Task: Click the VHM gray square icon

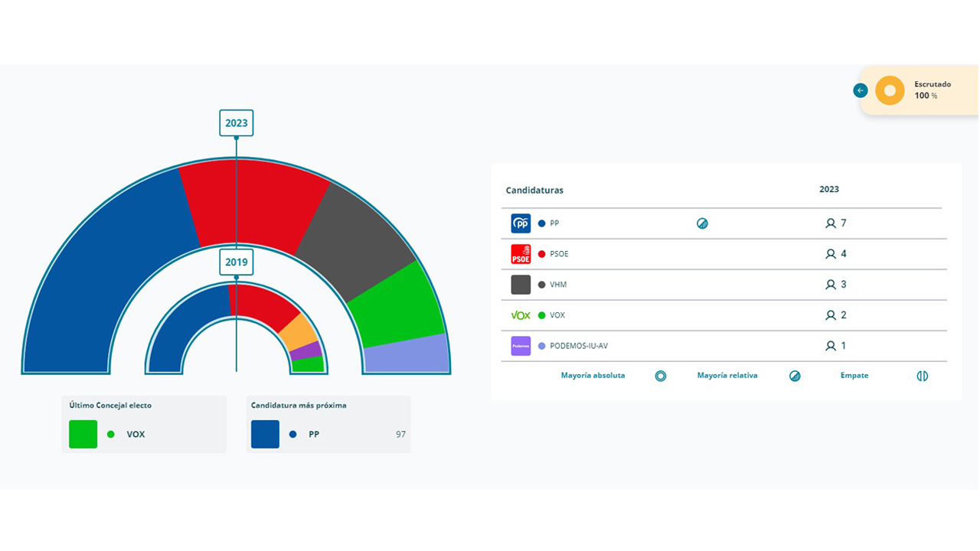Action: [521, 285]
